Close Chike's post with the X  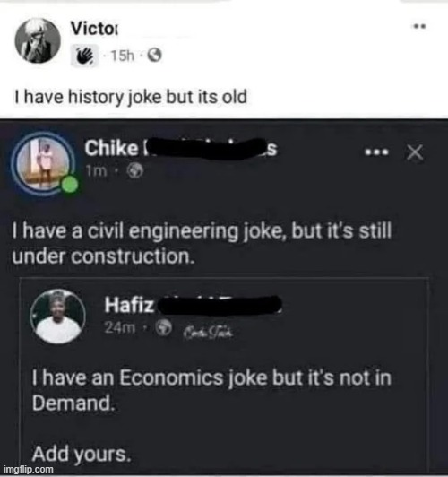click(415, 152)
